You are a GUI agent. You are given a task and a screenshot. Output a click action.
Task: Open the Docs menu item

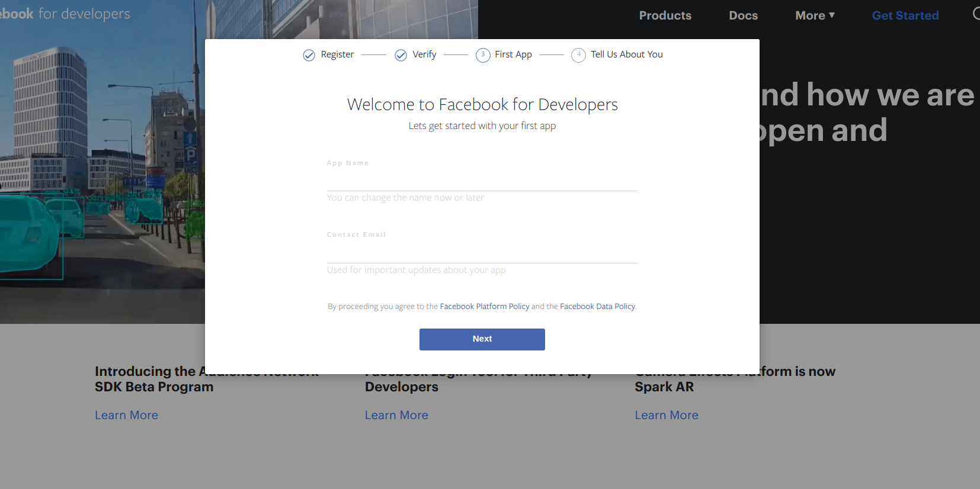pyautogui.click(x=743, y=15)
